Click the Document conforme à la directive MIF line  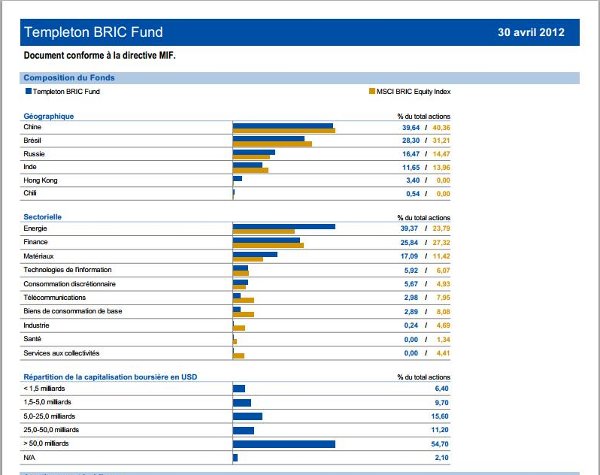(x=99, y=55)
